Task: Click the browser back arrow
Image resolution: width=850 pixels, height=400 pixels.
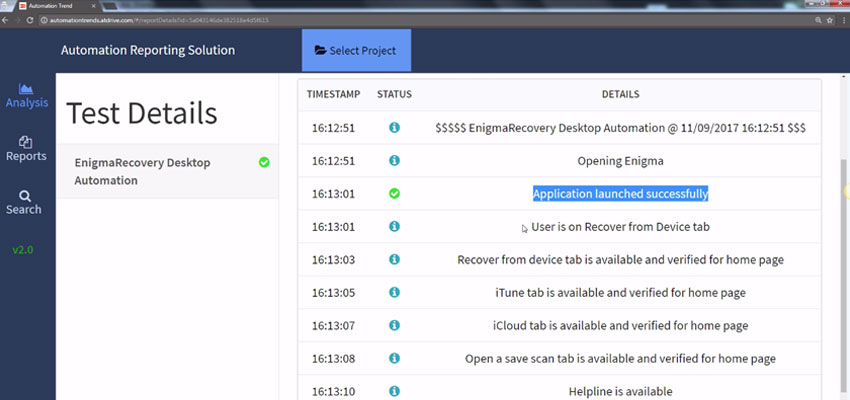Action: (x=5, y=20)
